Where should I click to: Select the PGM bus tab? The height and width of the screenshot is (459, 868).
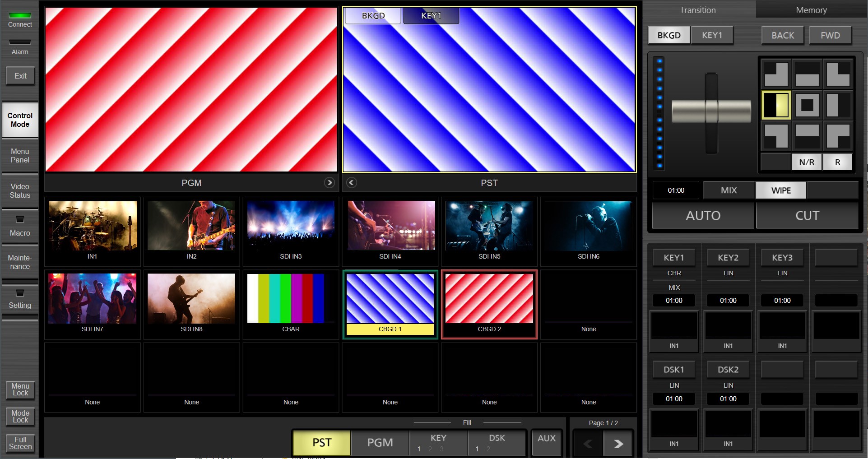380,443
